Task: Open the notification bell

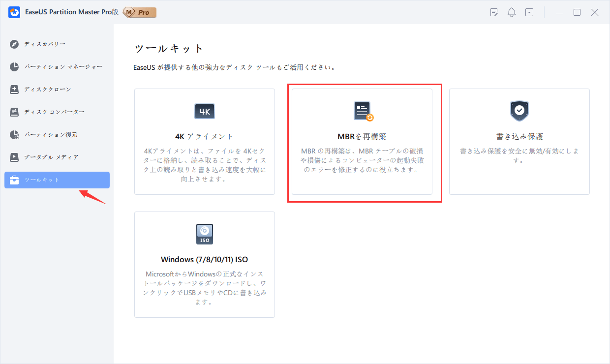Action: (x=511, y=12)
